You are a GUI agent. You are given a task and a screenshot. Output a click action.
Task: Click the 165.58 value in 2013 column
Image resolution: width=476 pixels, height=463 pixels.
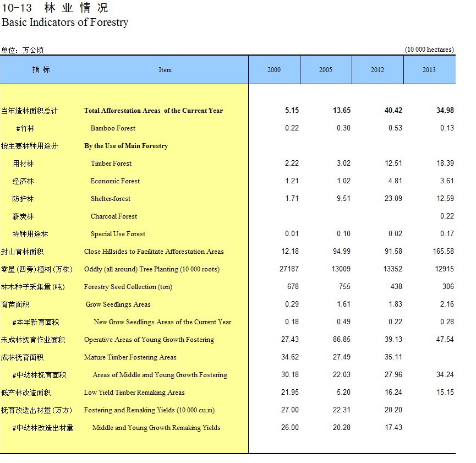(x=443, y=252)
